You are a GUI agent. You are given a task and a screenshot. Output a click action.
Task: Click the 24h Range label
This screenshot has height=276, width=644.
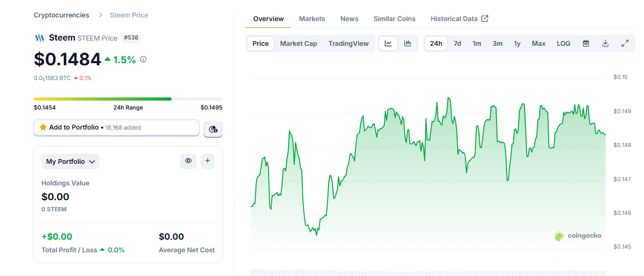[x=128, y=107]
